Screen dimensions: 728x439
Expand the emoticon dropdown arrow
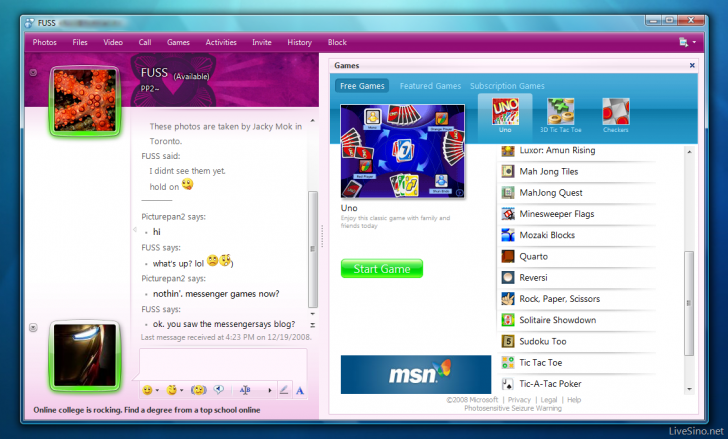pyautogui.click(x=157, y=390)
